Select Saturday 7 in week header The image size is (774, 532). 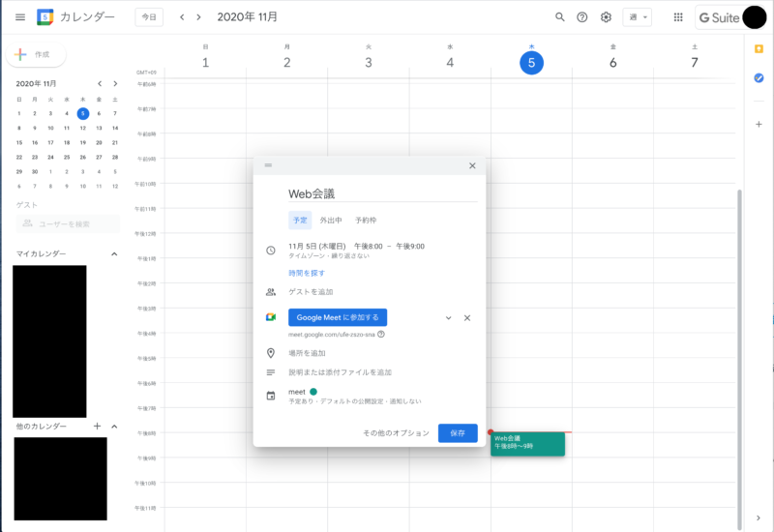click(x=694, y=63)
